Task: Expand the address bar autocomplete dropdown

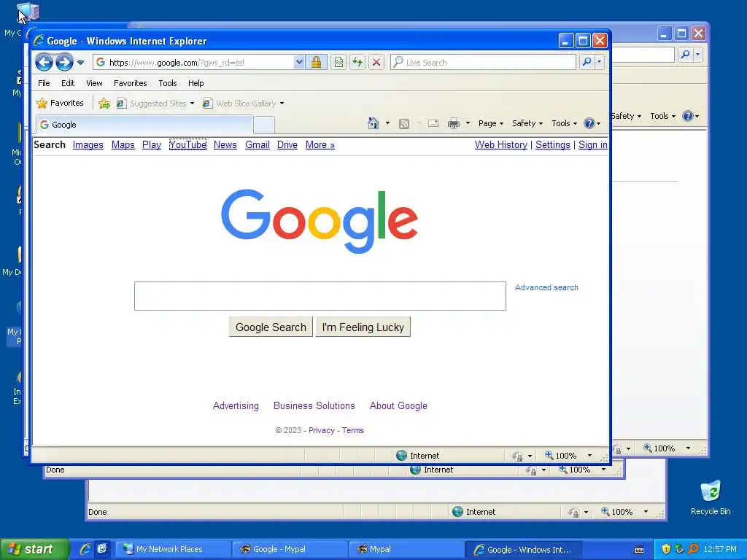Action: tap(298, 63)
